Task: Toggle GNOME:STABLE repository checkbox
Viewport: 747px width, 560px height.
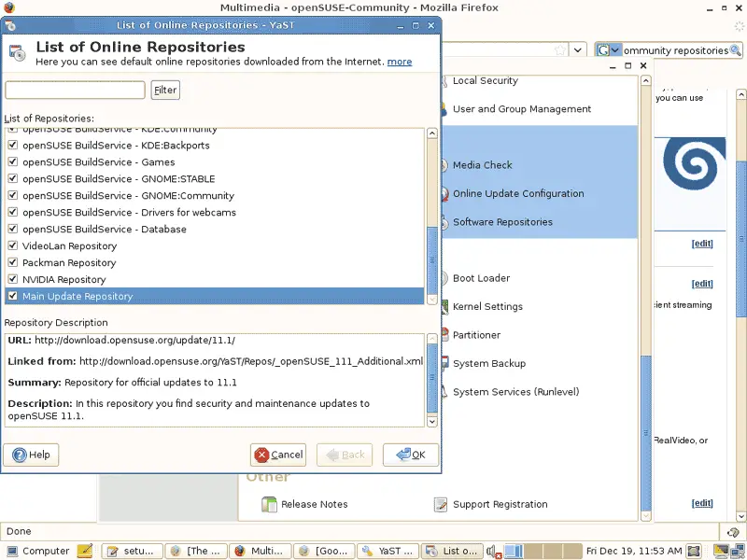Action: click(13, 178)
